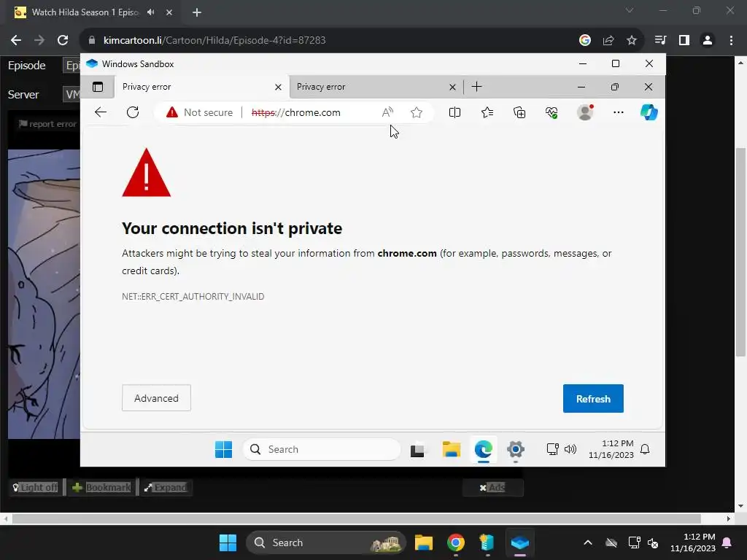Click Windows Sandbox icon in host taskbar

(x=519, y=542)
